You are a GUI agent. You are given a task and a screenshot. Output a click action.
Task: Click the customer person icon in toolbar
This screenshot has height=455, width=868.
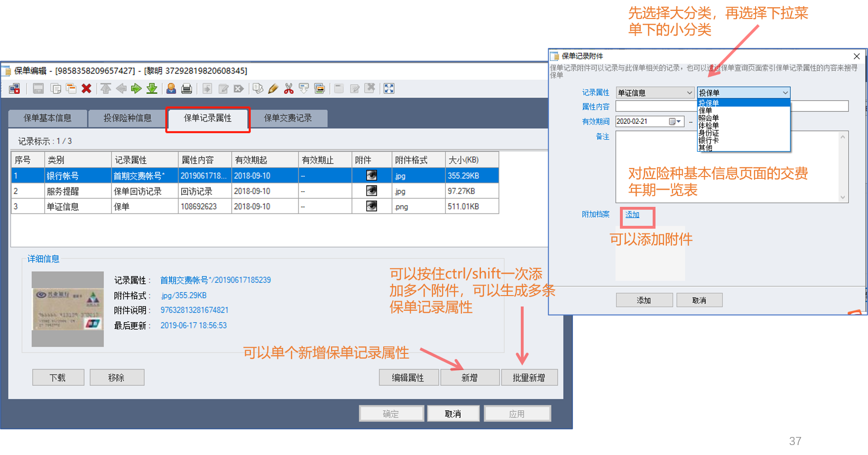pos(171,89)
